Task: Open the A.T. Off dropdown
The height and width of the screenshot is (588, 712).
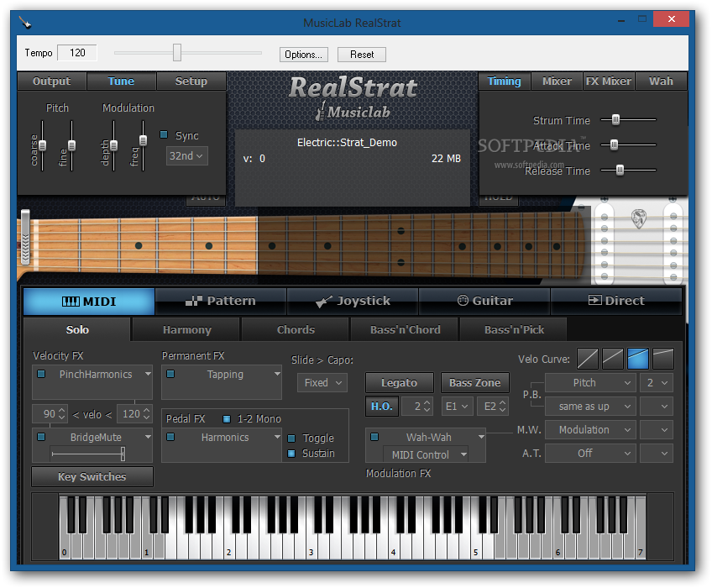Action: tap(590, 453)
